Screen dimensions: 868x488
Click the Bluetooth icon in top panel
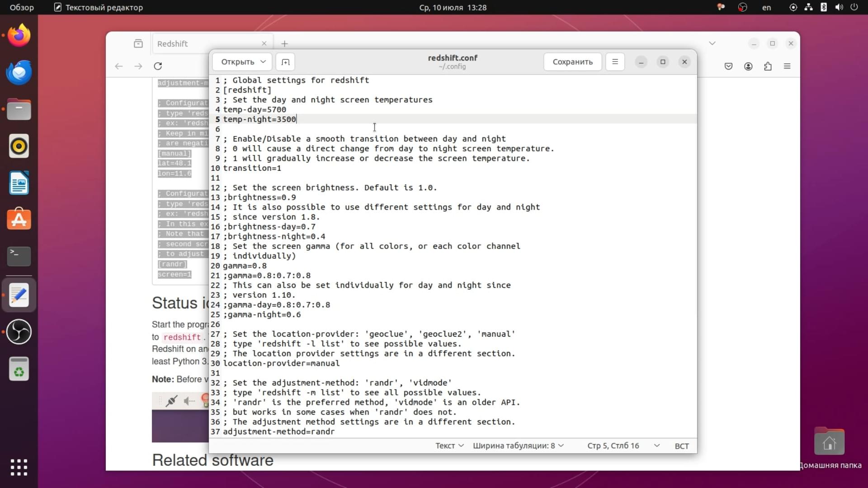click(824, 7)
